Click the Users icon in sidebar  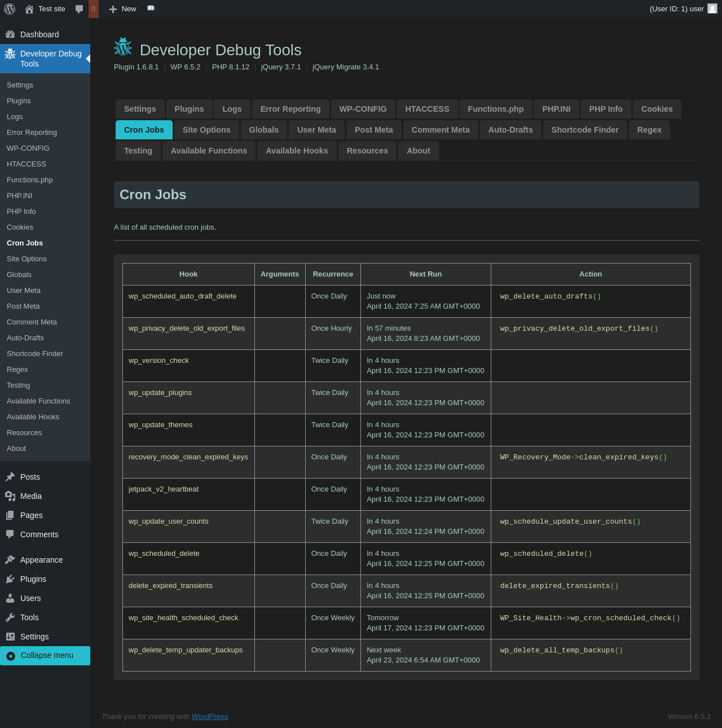(10, 598)
